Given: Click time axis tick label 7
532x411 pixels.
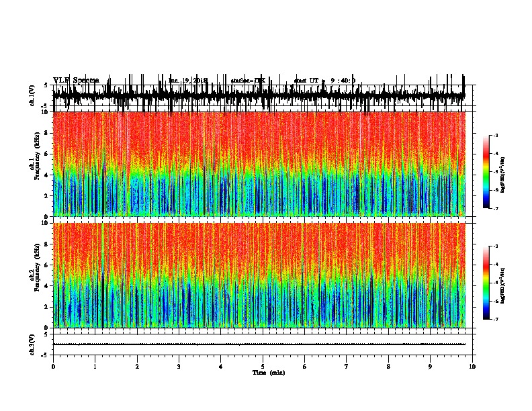Looking at the screenshot, I should tap(347, 367).
